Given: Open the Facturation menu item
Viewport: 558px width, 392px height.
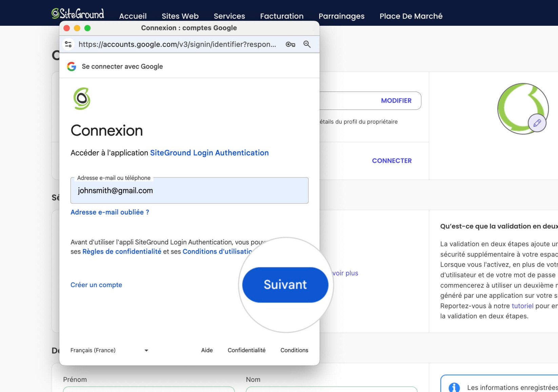Looking at the screenshot, I should tap(282, 16).
